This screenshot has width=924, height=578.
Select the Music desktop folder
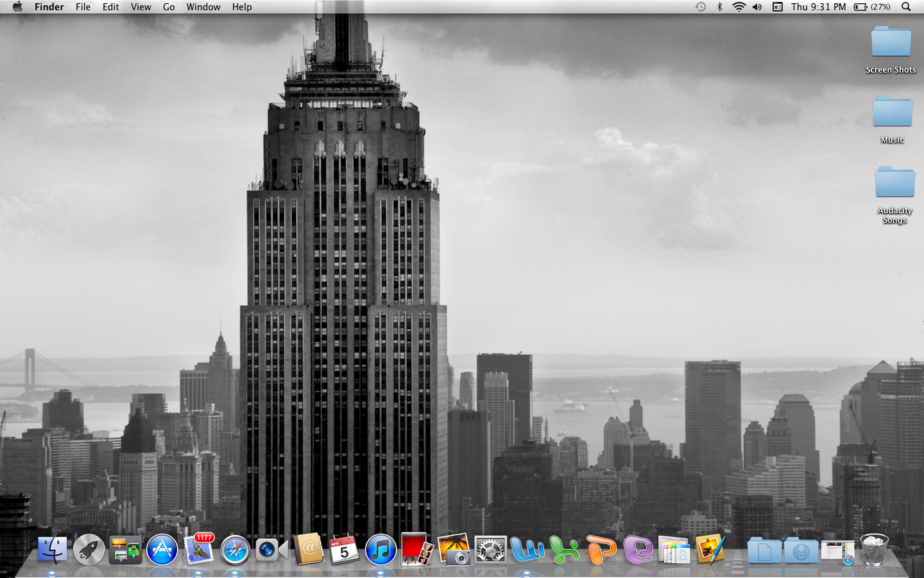pyautogui.click(x=892, y=120)
